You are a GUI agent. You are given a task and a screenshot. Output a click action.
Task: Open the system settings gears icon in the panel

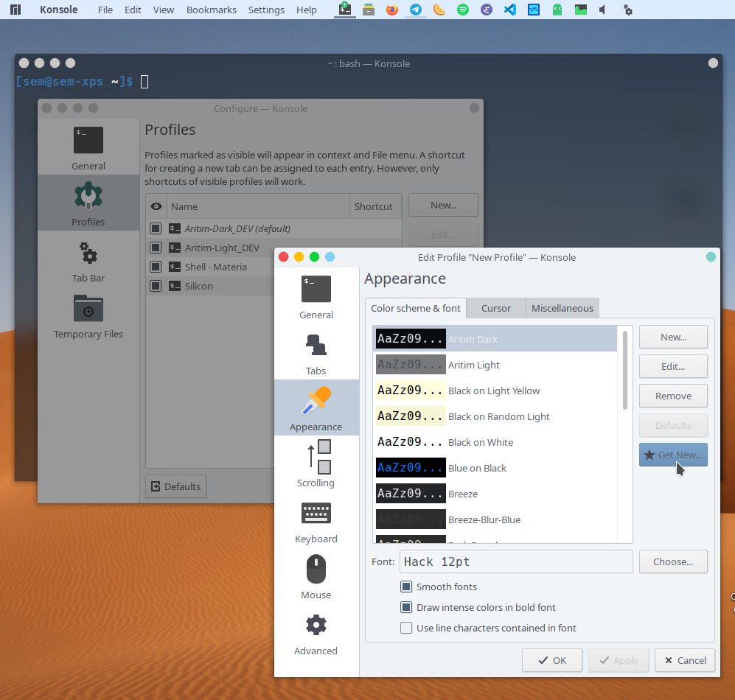coord(627,10)
